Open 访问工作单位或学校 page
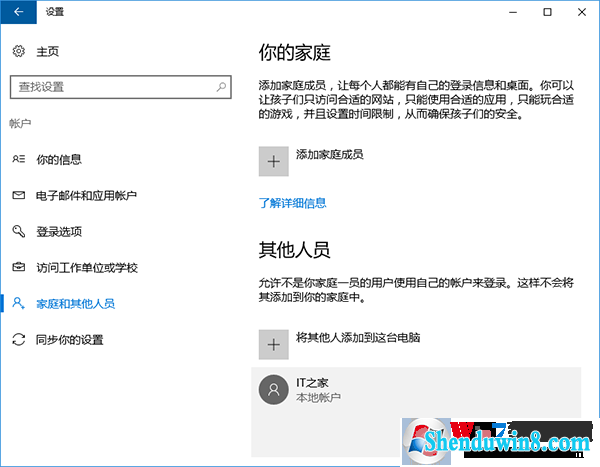Screen dimensions: 600x467 87,268
